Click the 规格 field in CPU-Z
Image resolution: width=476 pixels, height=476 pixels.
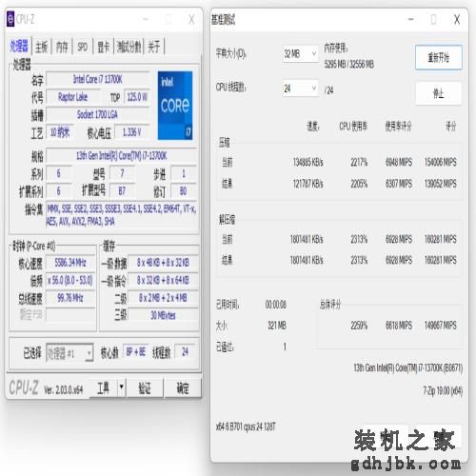pyautogui.click(x=122, y=155)
